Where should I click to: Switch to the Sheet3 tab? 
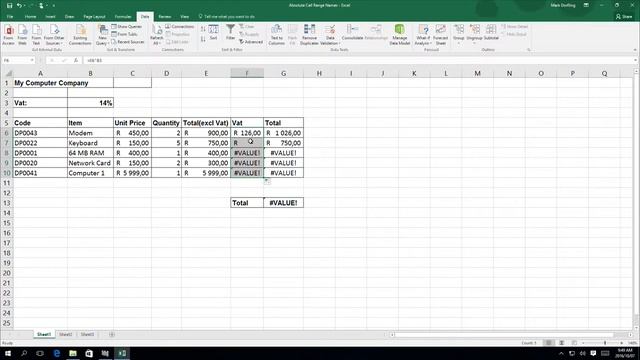(87, 334)
